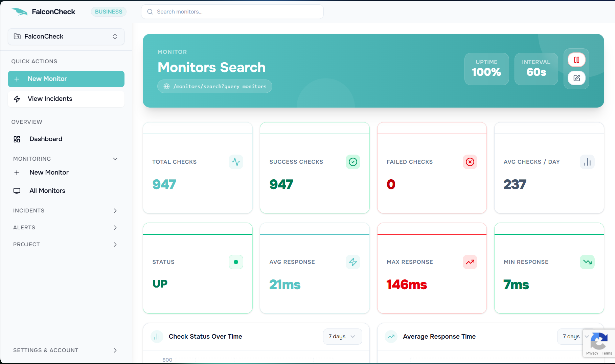Click the reCAPTCHA Privacy link
This screenshot has height=364, width=615.
point(592,353)
